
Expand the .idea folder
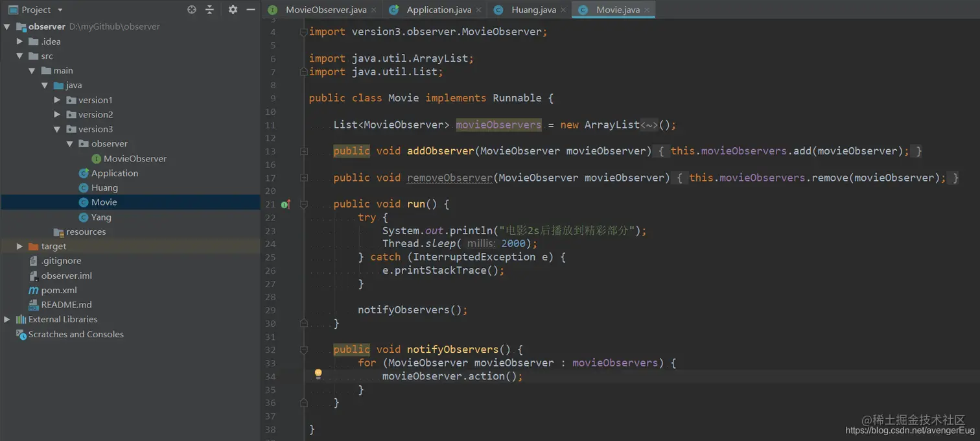click(20, 42)
